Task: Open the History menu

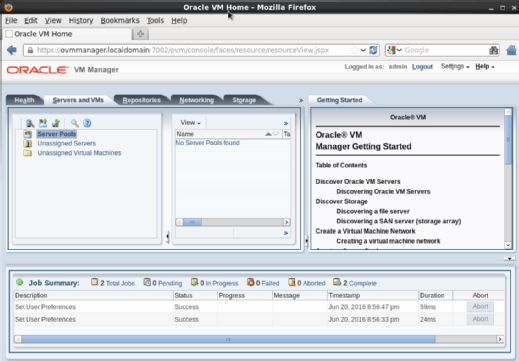Action: 81,21
